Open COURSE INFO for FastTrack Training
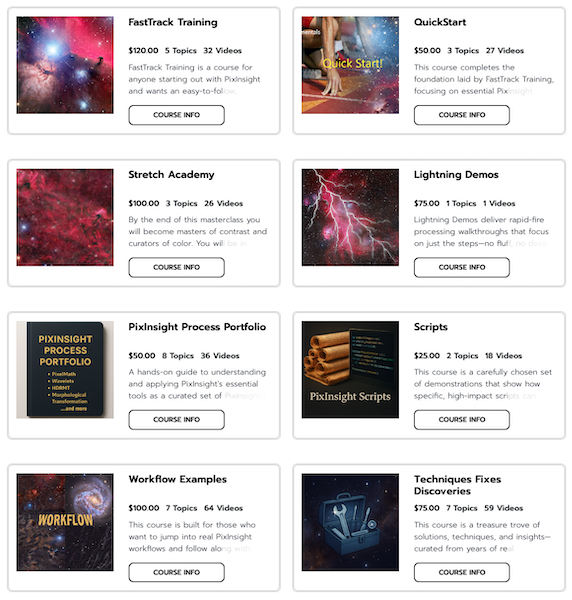The image size is (572, 600). (176, 115)
